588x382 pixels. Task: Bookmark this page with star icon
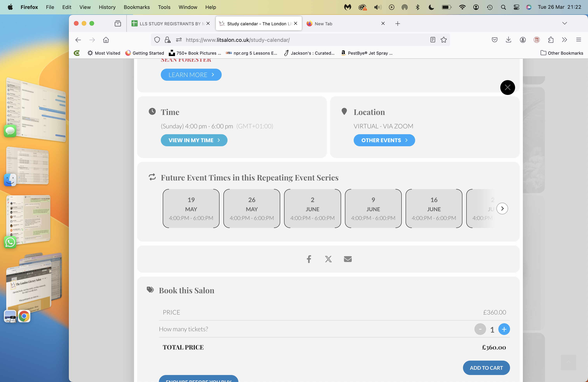[x=444, y=40]
